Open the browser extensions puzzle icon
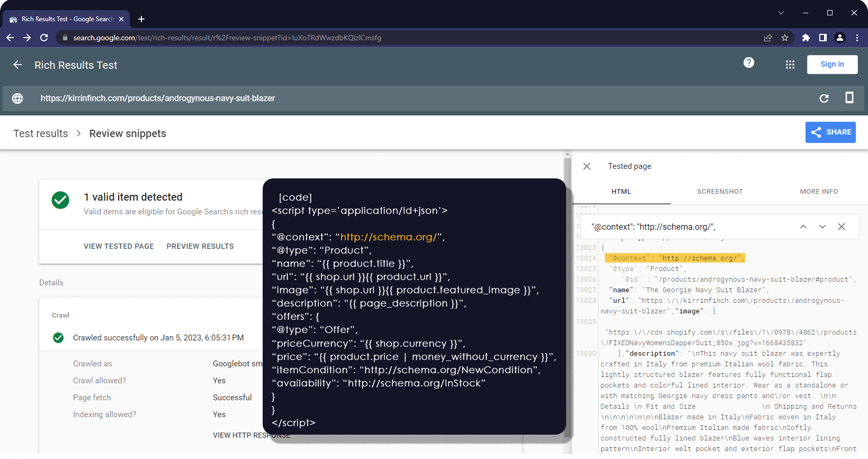The width and height of the screenshot is (868, 459). pos(806,38)
